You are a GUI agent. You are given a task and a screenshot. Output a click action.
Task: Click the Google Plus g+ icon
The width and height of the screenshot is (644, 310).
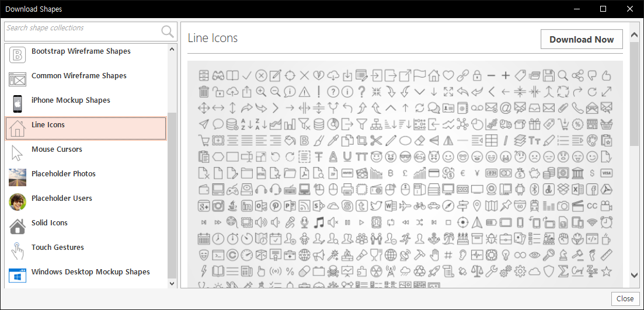tap(204, 206)
